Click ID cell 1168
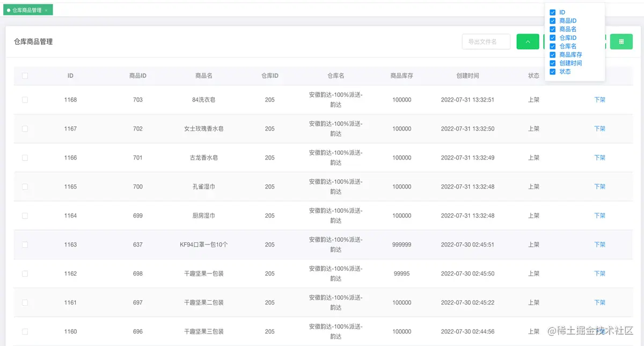Screen dimensions: 644x346 point(70,100)
